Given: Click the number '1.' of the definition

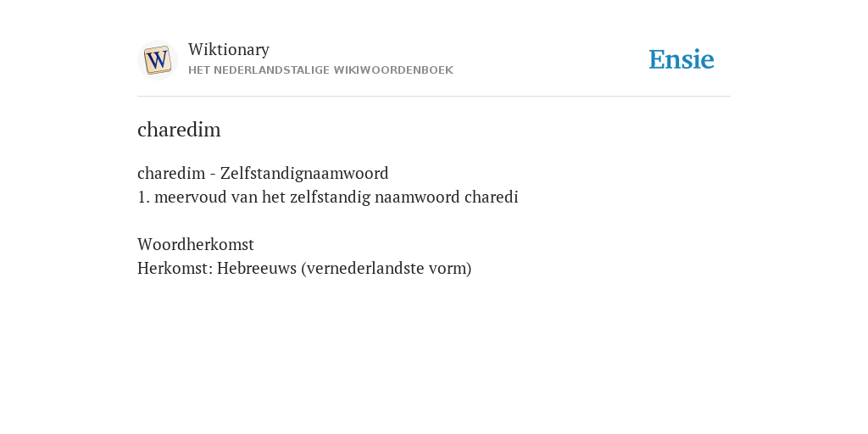Looking at the screenshot, I should coord(143,197).
